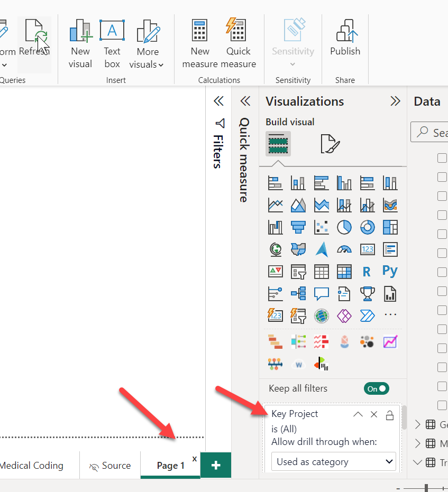
Task: Select the donut chart visual
Action: (x=367, y=227)
